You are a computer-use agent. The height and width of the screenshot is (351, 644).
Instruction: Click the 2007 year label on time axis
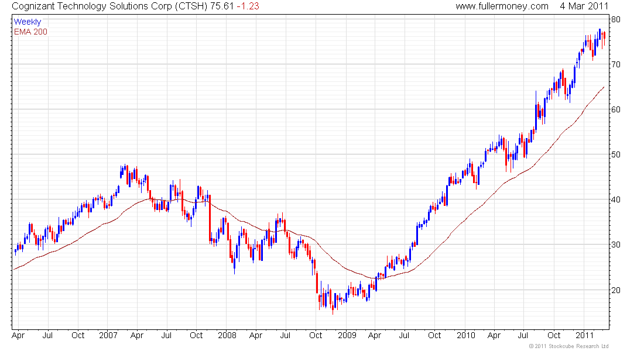[x=108, y=335]
